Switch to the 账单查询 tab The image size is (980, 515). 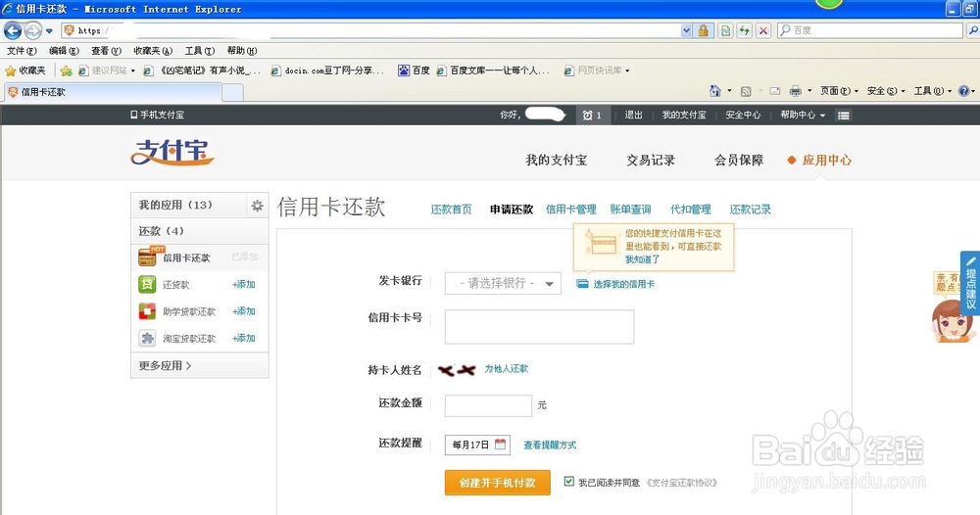[x=630, y=210]
